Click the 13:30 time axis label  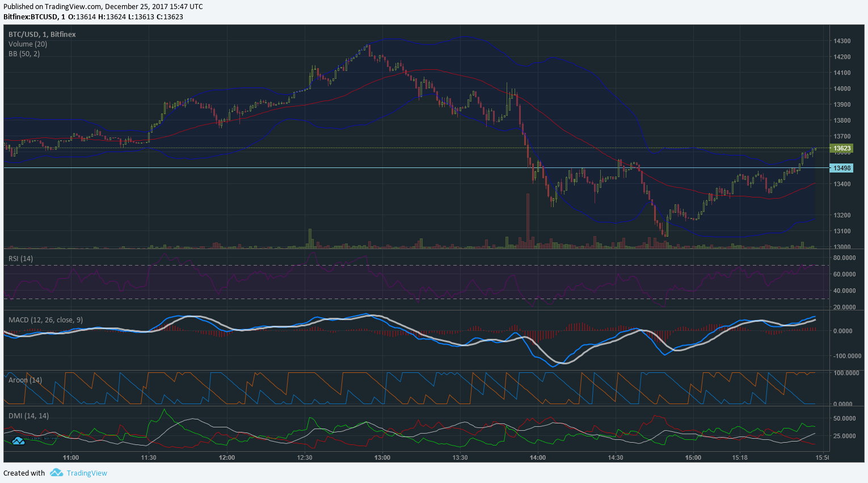(x=460, y=457)
